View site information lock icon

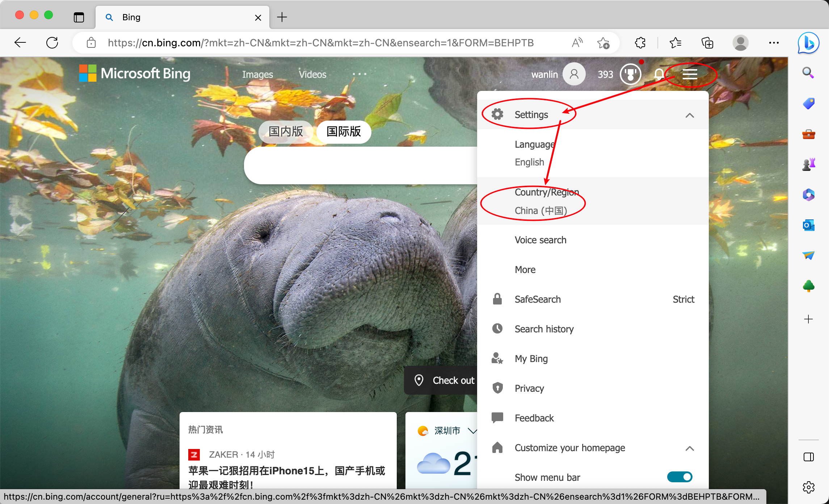91,43
